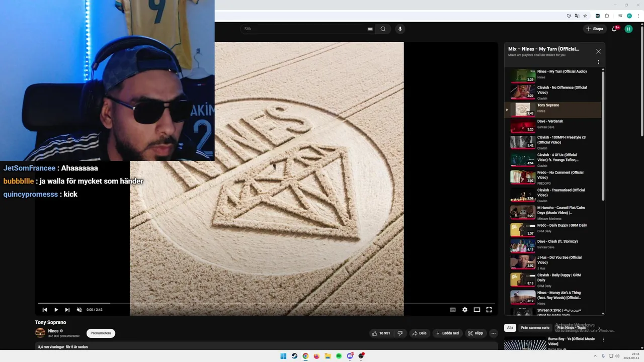Play Nines - My Turn (Official Audio)
This screenshot has width=644, height=362.
(552, 75)
